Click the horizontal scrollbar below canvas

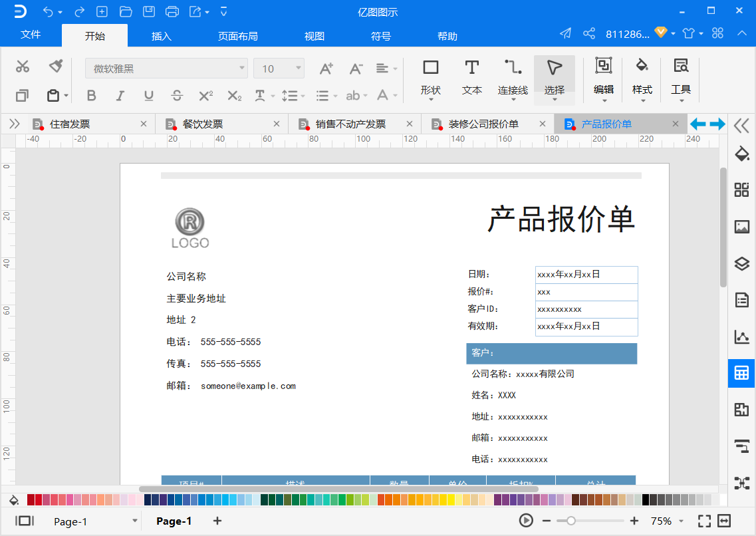(x=338, y=489)
